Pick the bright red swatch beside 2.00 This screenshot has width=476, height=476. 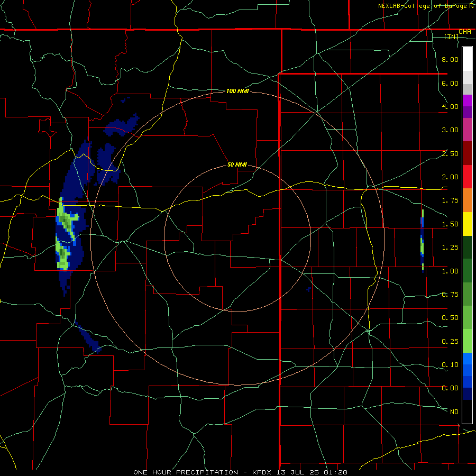[467, 177]
